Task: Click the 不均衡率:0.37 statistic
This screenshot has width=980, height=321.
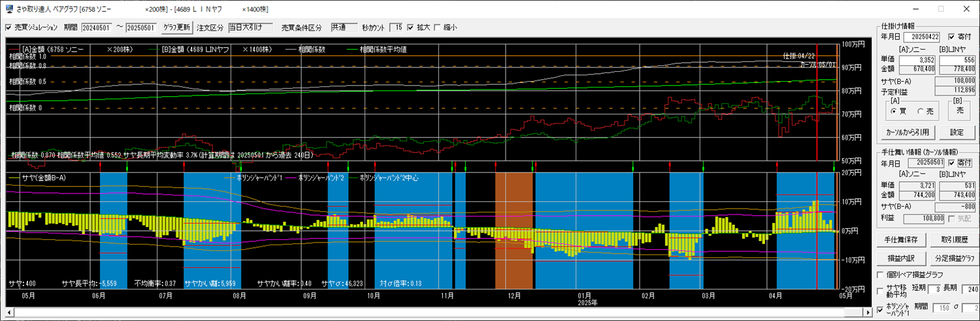Action: (155, 283)
